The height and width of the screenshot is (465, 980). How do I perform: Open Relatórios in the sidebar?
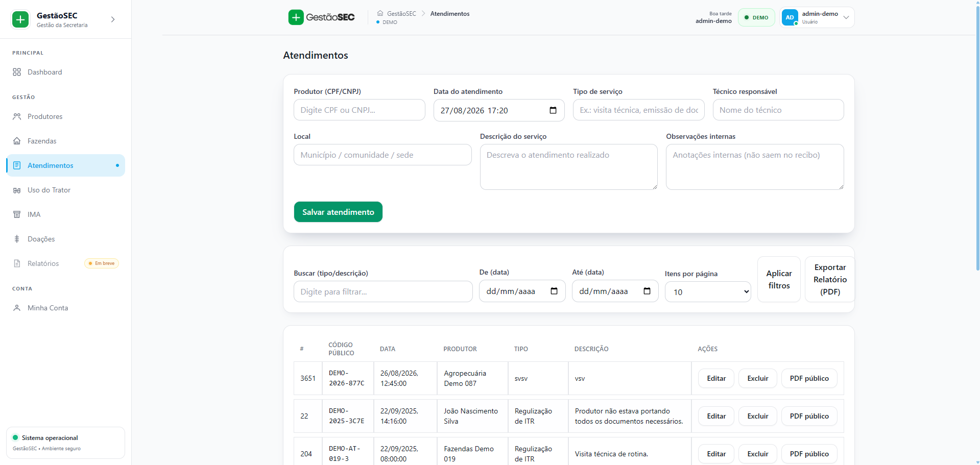(65, 263)
